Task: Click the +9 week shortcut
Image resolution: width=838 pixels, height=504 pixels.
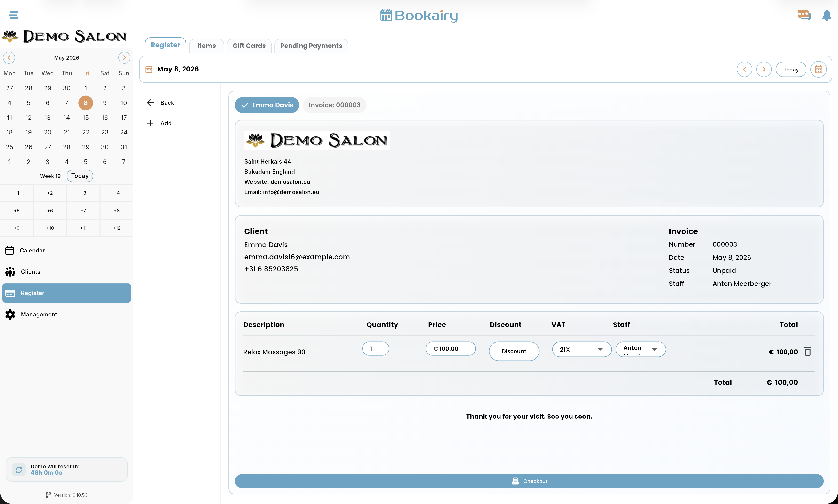Action: tap(17, 228)
